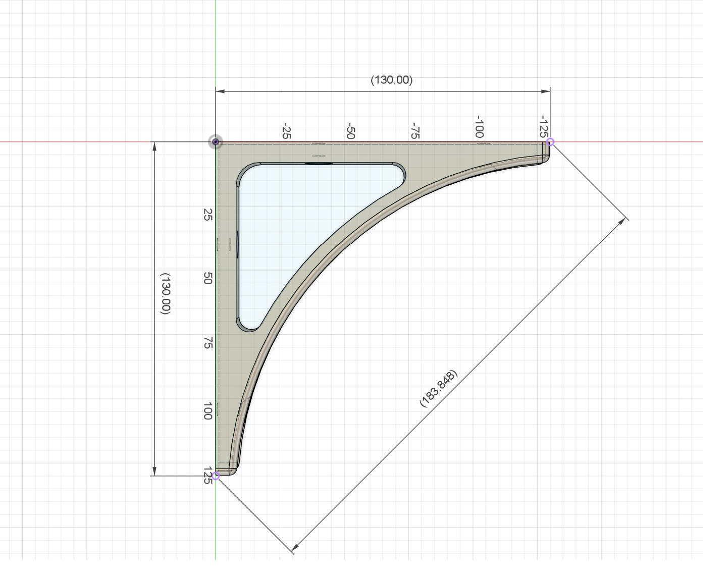Screen dimensions: 728x572
Task: Click the -75 ruler label on horizontal axis
Action: click(415, 131)
